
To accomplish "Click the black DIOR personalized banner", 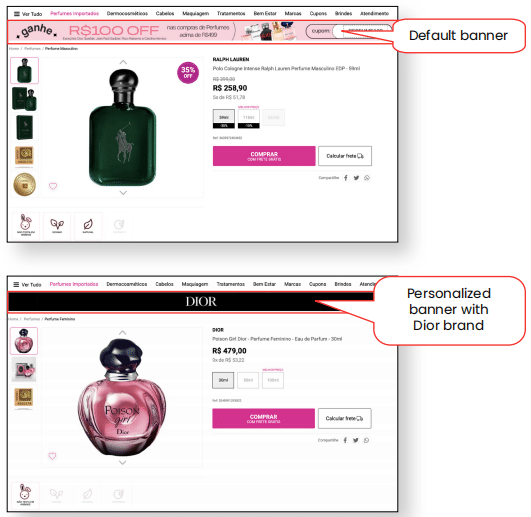I will [x=200, y=302].
